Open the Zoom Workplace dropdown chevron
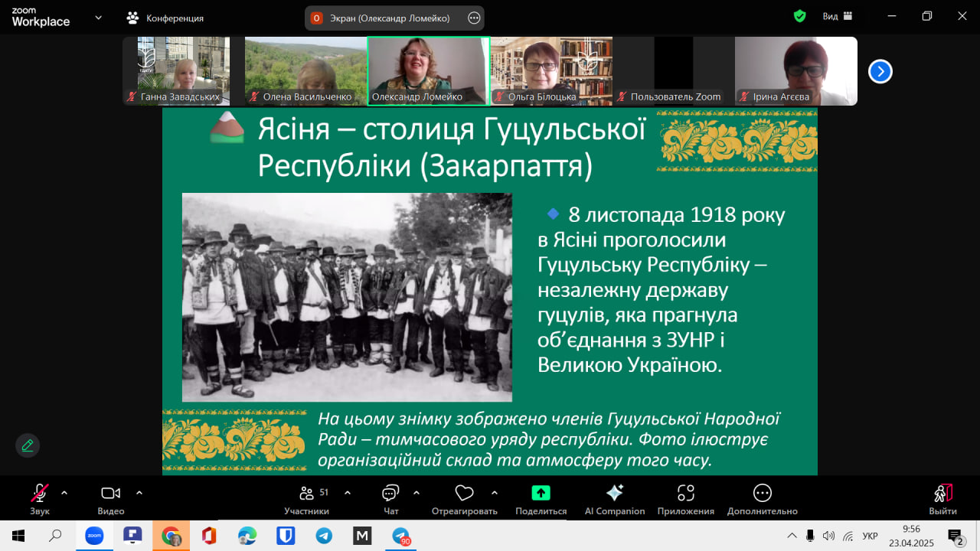 tap(98, 18)
